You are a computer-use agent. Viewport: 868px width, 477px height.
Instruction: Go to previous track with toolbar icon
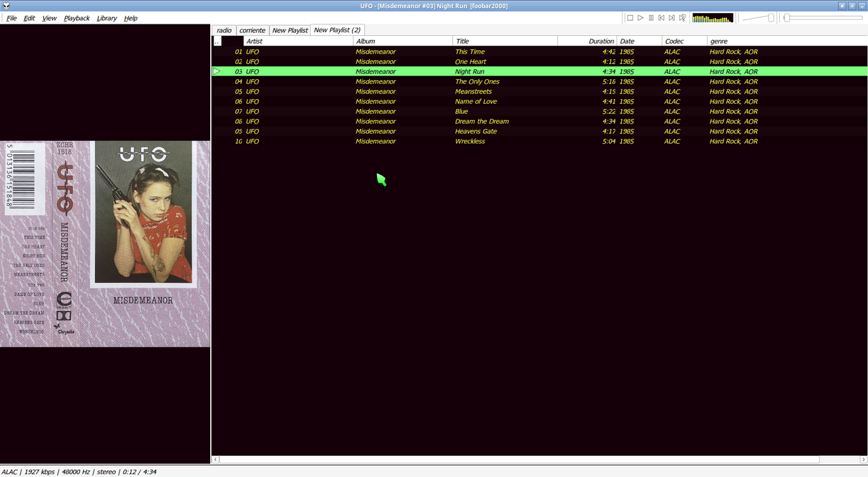click(x=661, y=18)
